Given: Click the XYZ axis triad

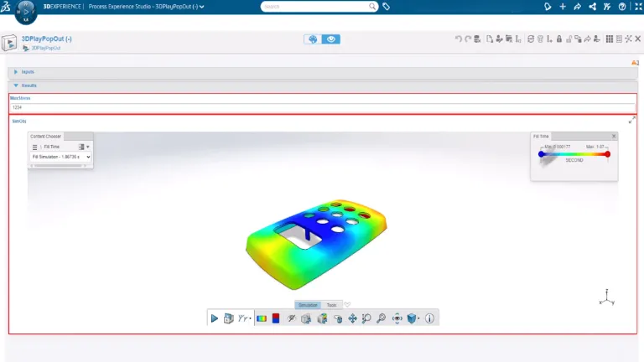Looking at the screenshot, I should [x=606, y=297].
